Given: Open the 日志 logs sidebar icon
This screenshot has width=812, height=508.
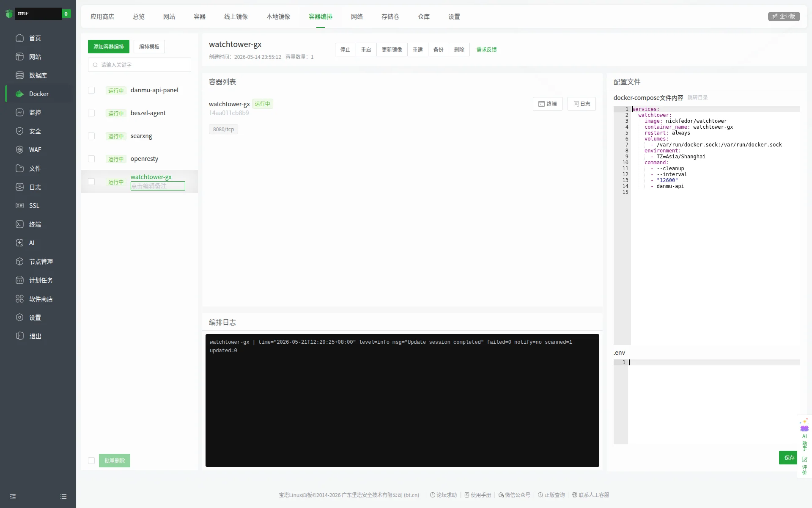Looking at the screenshot, I should click(19, 187).
